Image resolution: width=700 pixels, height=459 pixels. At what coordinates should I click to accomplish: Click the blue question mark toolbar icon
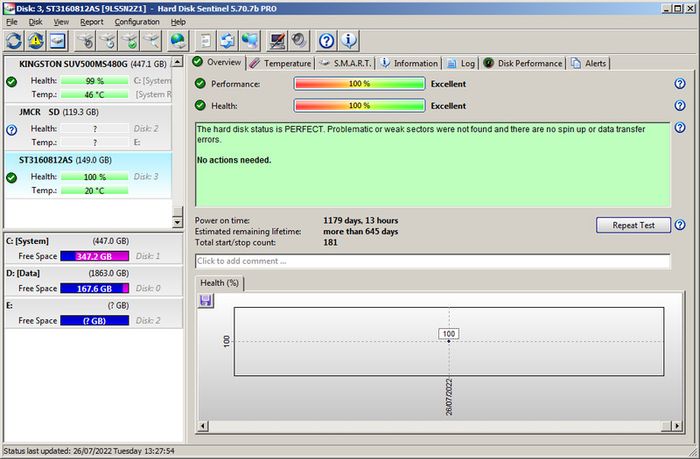pos(327,41)
